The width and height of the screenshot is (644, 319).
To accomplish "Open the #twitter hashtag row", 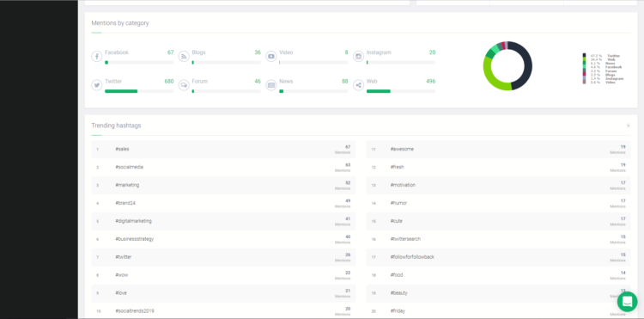I will (x=223, y=257).
